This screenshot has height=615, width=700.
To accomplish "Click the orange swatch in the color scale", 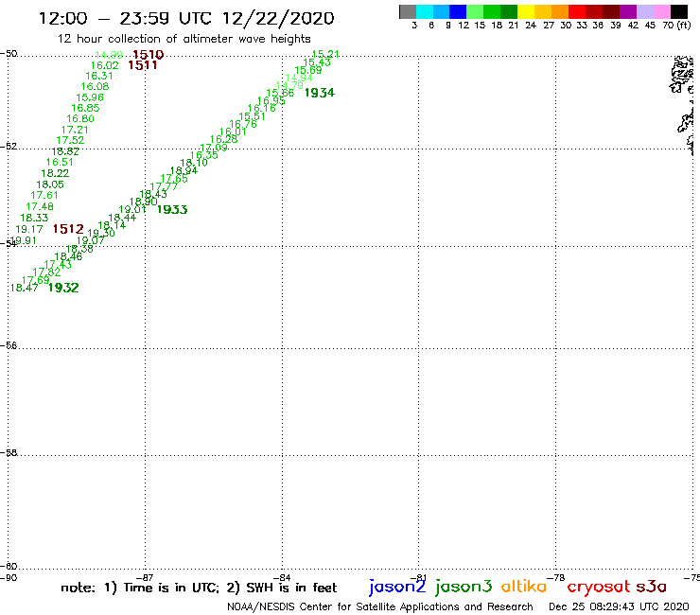I will click(x=560, y=11).
